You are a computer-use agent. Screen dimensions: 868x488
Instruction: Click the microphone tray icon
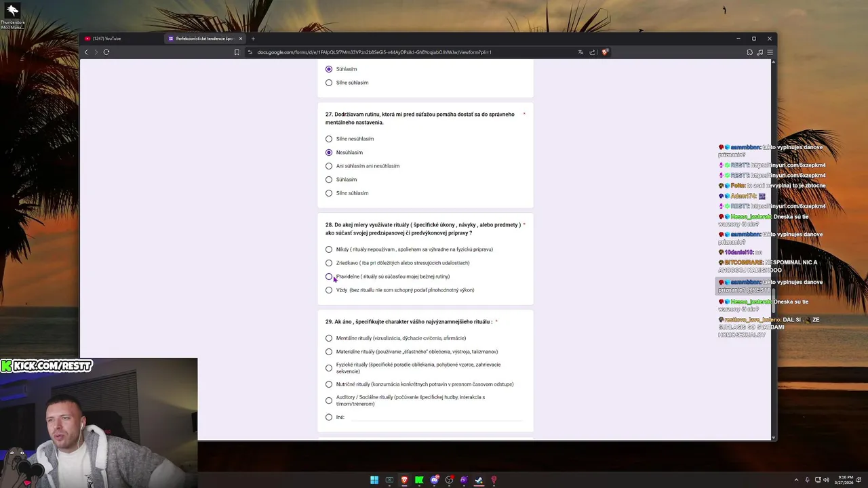pyautogui.click(x=807, y=480)
